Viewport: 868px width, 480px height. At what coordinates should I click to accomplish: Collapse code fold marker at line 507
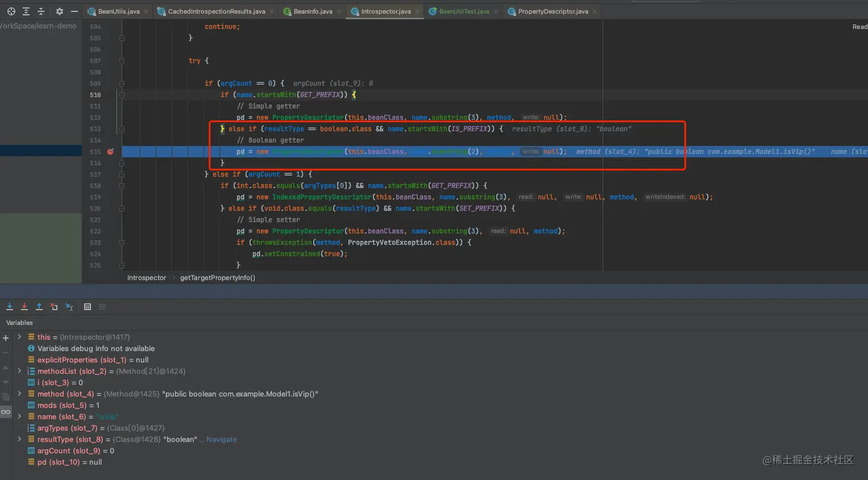(122, 61)
